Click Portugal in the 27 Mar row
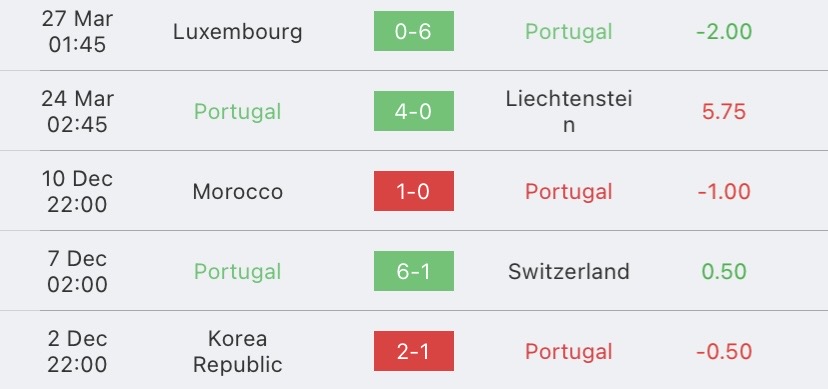The image size is (828, 389). [x=569, y=32]
